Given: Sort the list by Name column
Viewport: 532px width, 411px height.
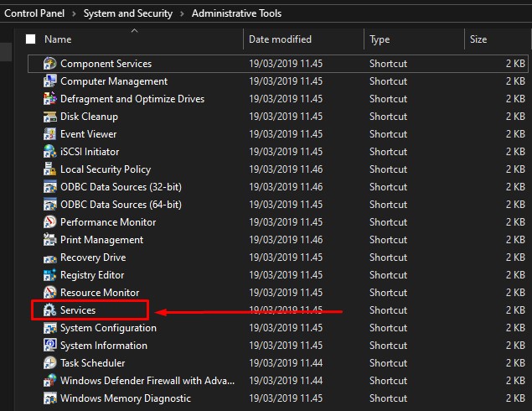Looking at the screenshot, I should coord(58,39).
